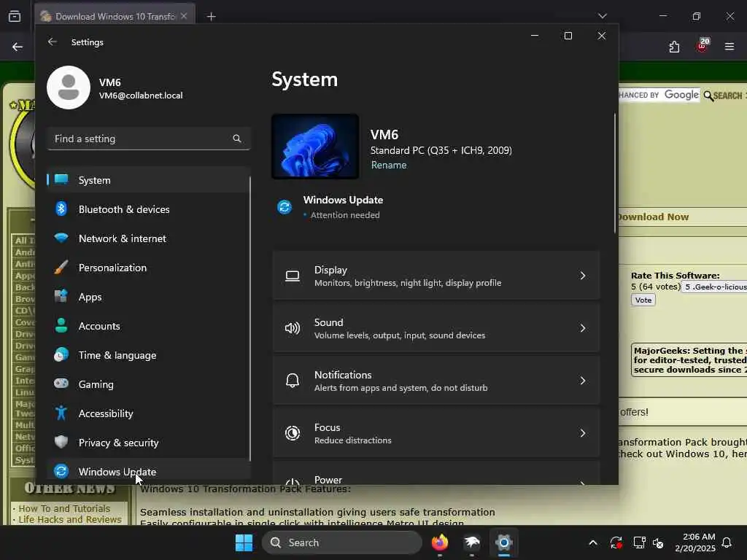Open a new browser tab
This screenshot has height=560, width=747.
[211, 17]
